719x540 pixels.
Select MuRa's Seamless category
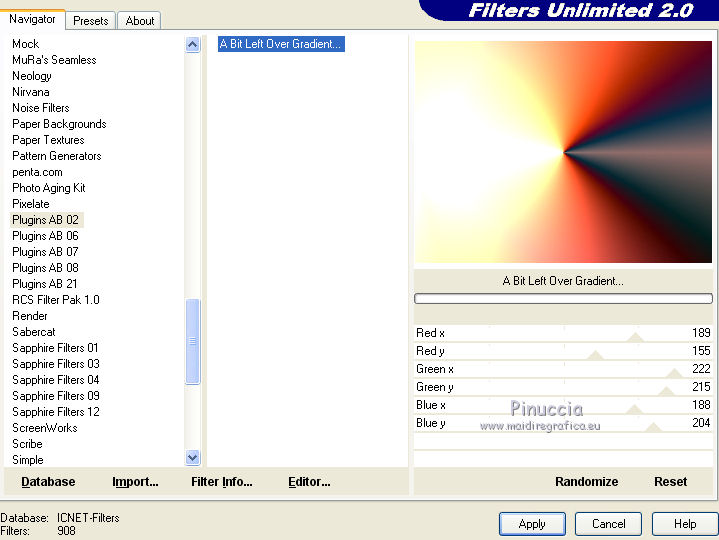click(54, 60)
